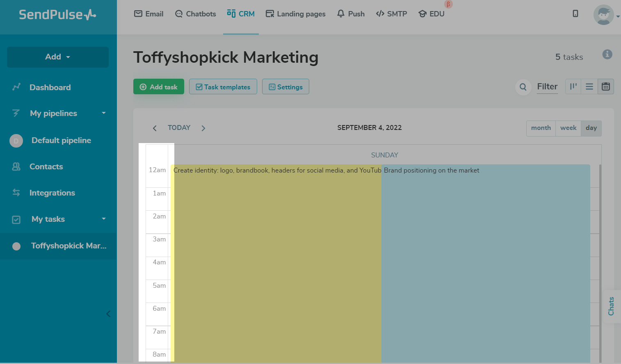
Task: Select the calendar view icon
Action: pos(606,86)
